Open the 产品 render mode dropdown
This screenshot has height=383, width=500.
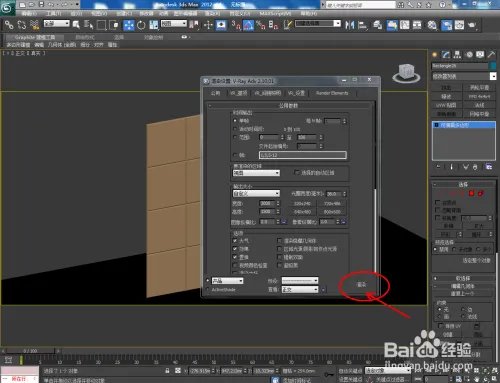227,281
